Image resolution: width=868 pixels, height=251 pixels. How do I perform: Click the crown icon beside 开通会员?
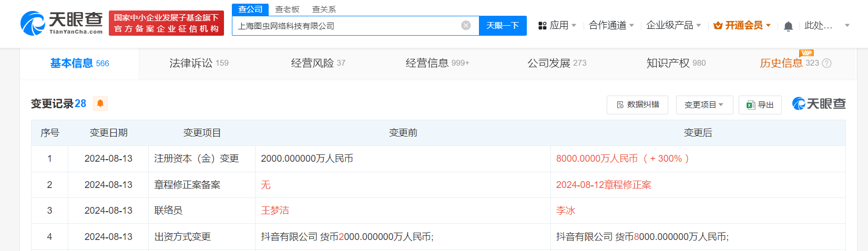pyautogui.click(x=718, y=25)
